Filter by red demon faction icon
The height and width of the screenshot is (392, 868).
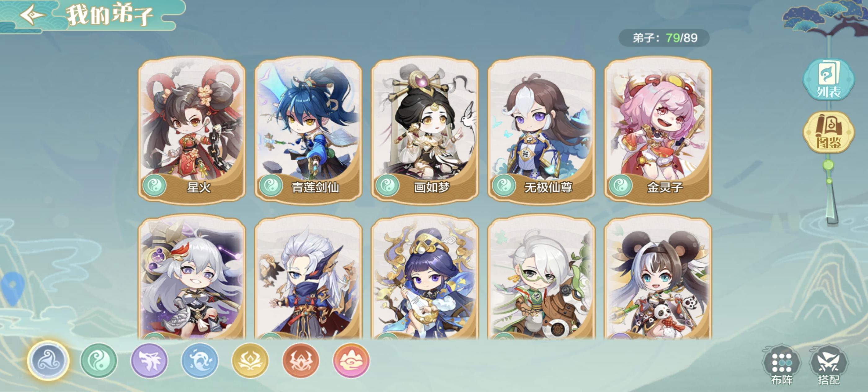tap(301, 361)
